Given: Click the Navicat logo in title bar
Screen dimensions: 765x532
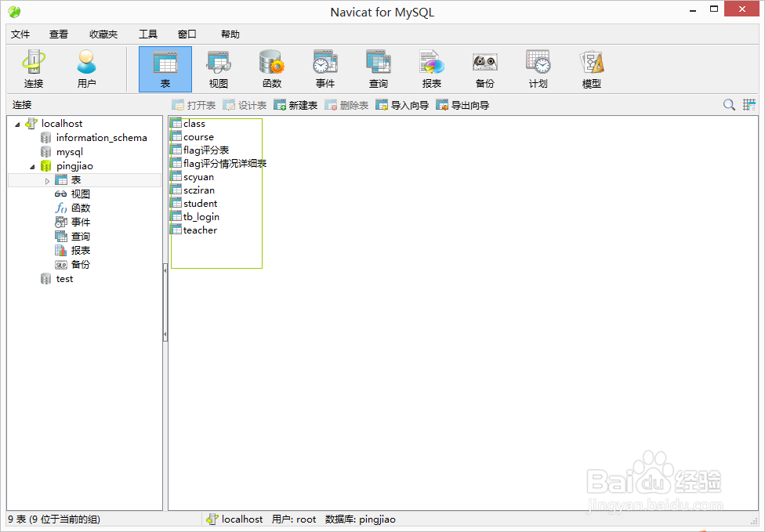Looking at the screenshot, I should coord(15,11).
